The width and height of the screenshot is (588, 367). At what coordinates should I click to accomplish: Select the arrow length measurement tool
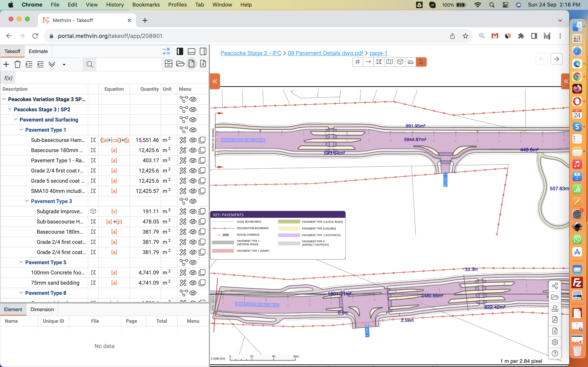[x=368, y=62]
